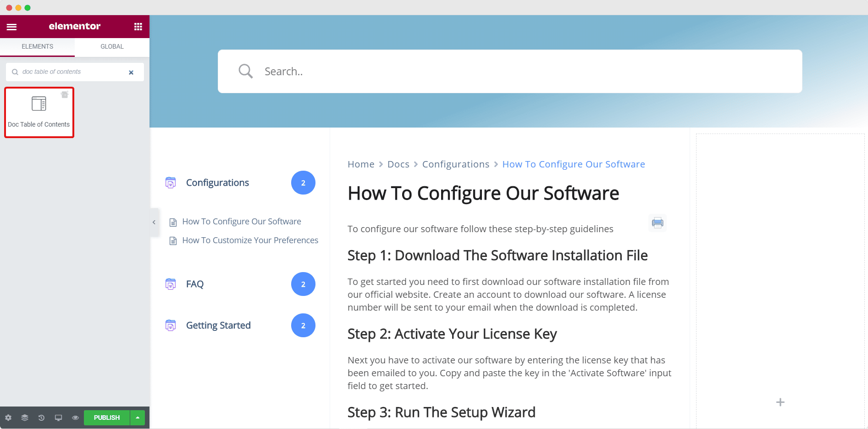Go to Docs breadcrumb link
868x429 pixels.
pyautogui.click(x=398, y=164)
